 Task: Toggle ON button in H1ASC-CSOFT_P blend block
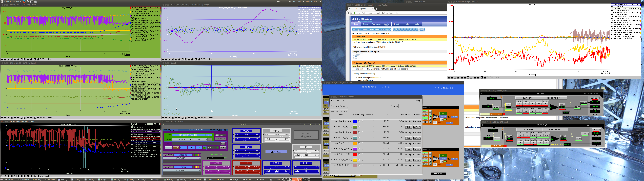click(x=442, y=120)
